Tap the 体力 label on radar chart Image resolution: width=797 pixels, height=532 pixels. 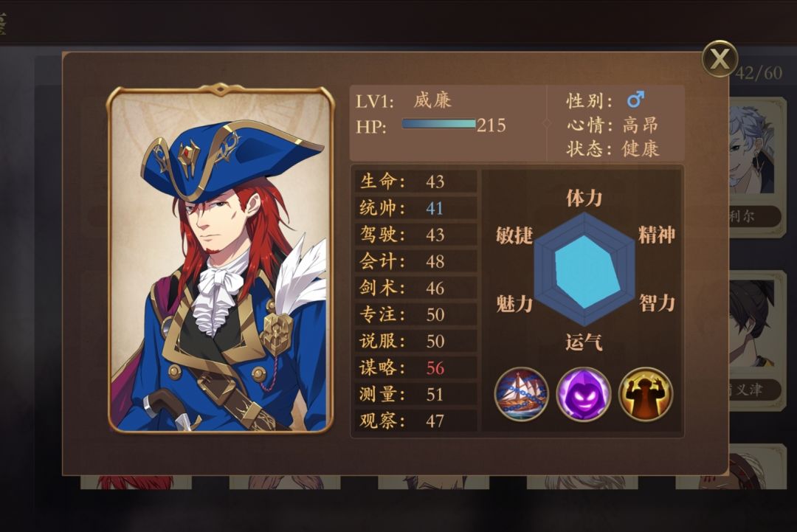click(584, 198)
